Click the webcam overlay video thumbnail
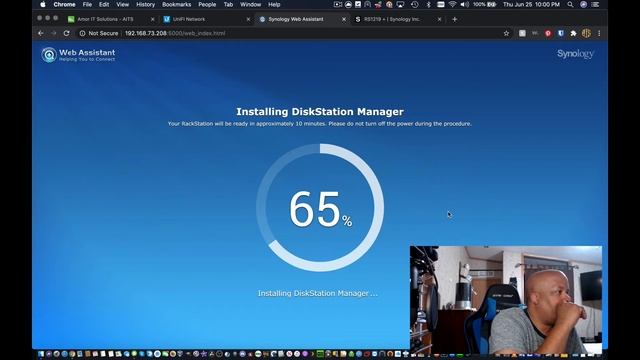Screen dimensions: 640x360 point(506,300)
